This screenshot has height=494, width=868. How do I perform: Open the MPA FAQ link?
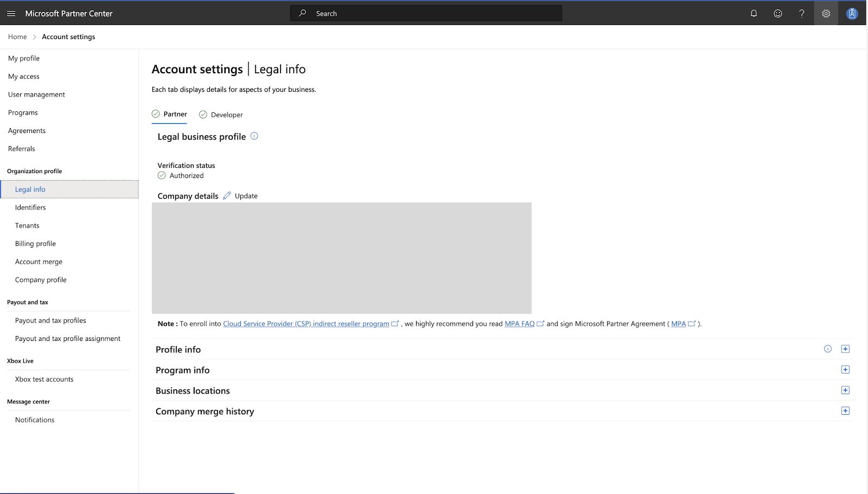(x=519, y=324)
